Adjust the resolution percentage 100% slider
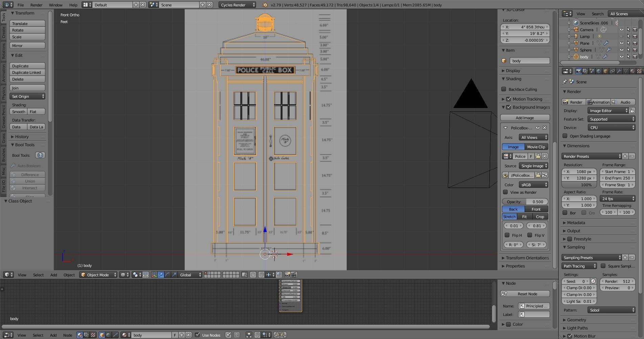 point(579,185)
